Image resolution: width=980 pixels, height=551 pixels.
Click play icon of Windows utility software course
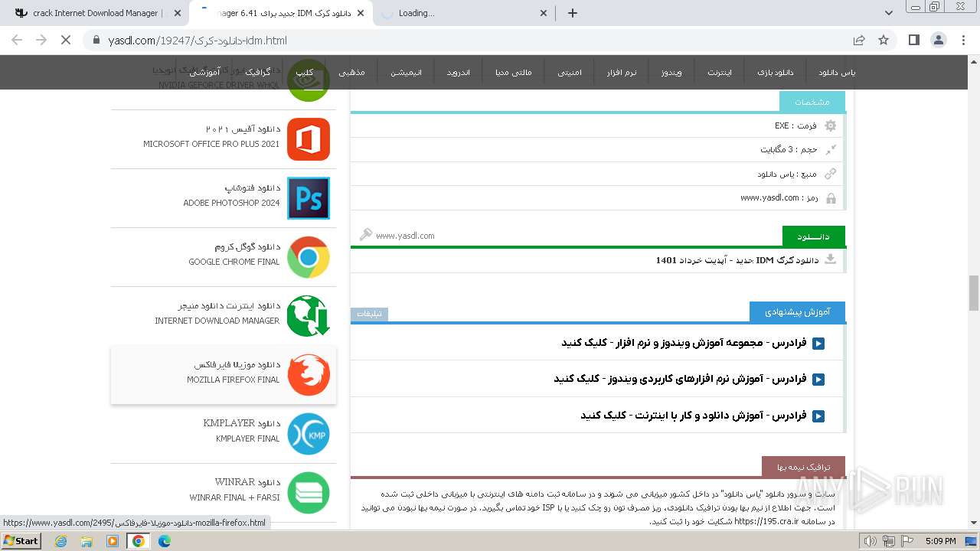pos(818,380)
